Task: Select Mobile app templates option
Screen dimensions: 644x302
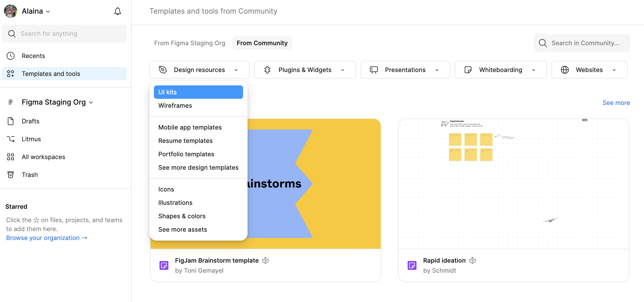Action: coord(198,127)
